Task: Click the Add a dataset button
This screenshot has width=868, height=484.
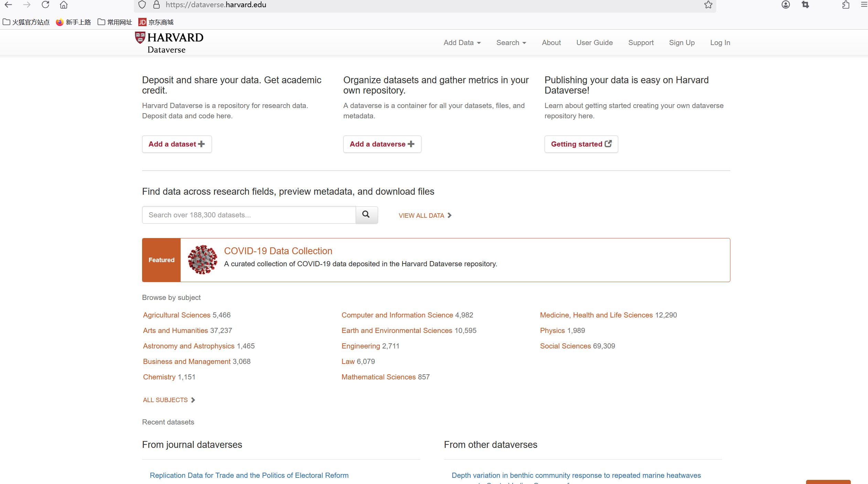Action: 177,144
